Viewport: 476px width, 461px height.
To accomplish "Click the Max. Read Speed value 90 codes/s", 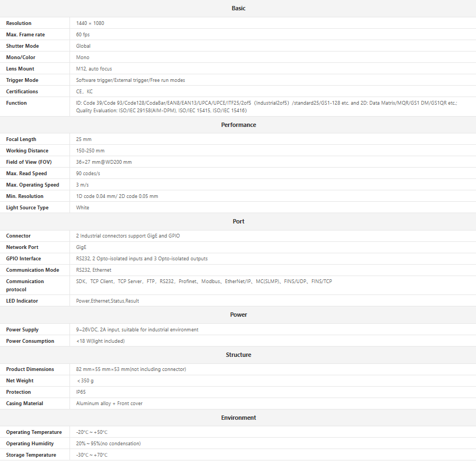I will (88, 174).
